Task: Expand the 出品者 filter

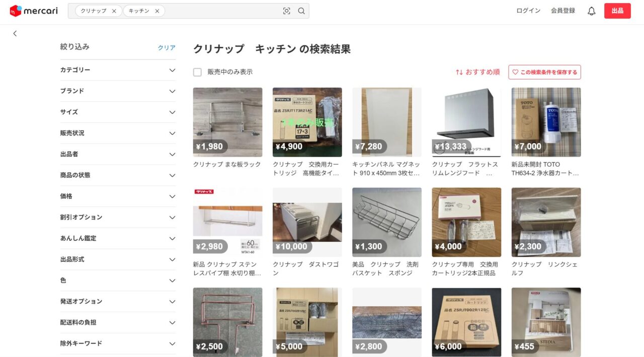Action: [x=118, y=154]
